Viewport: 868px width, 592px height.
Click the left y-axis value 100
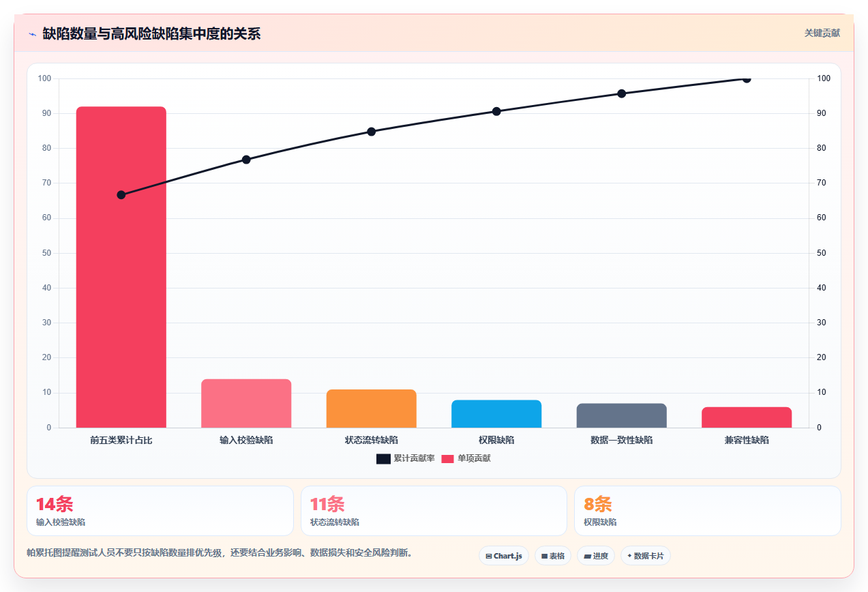[x=45, y=78]
